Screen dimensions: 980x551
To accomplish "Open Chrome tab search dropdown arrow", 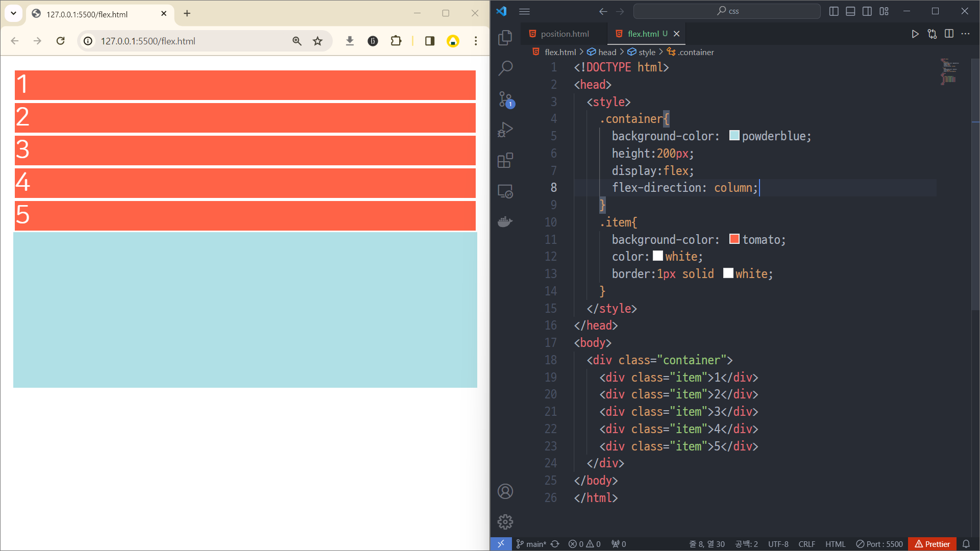I will click(x=14, y=13).
